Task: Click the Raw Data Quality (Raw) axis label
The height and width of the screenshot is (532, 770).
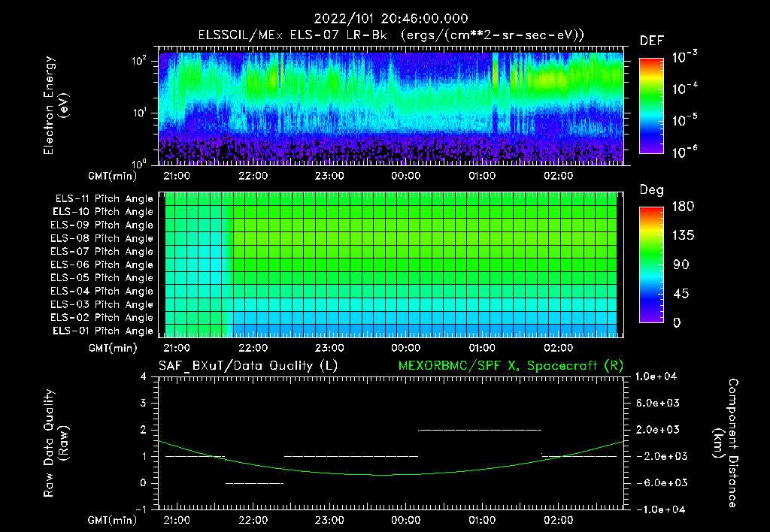Action: [56, 443]
